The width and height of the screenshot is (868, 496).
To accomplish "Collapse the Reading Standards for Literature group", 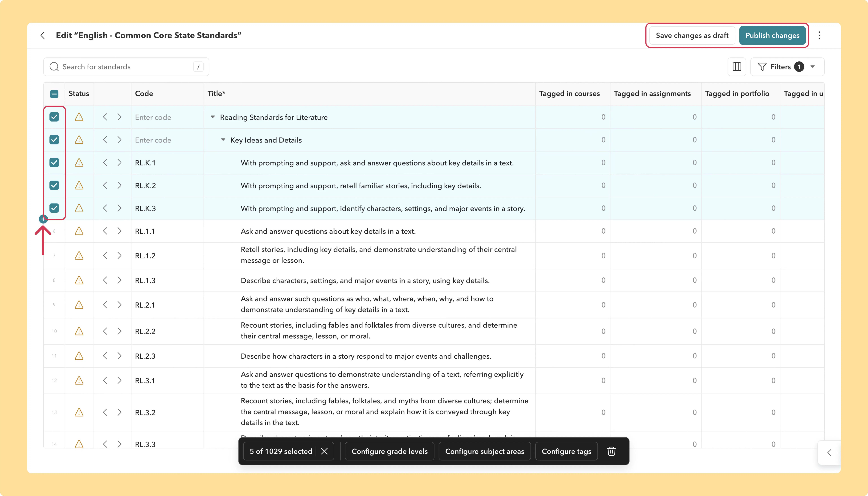I will (x=213, y=117).
